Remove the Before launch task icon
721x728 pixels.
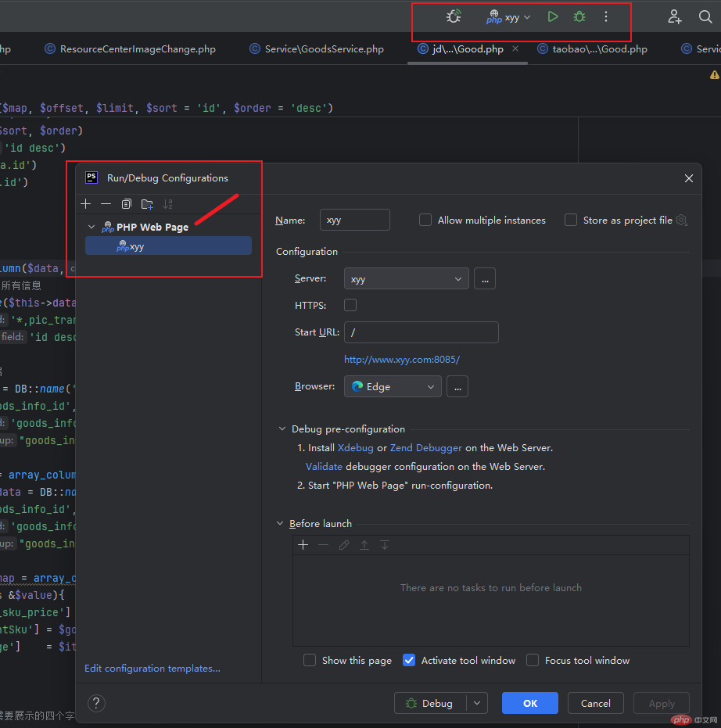click(324, 544)
